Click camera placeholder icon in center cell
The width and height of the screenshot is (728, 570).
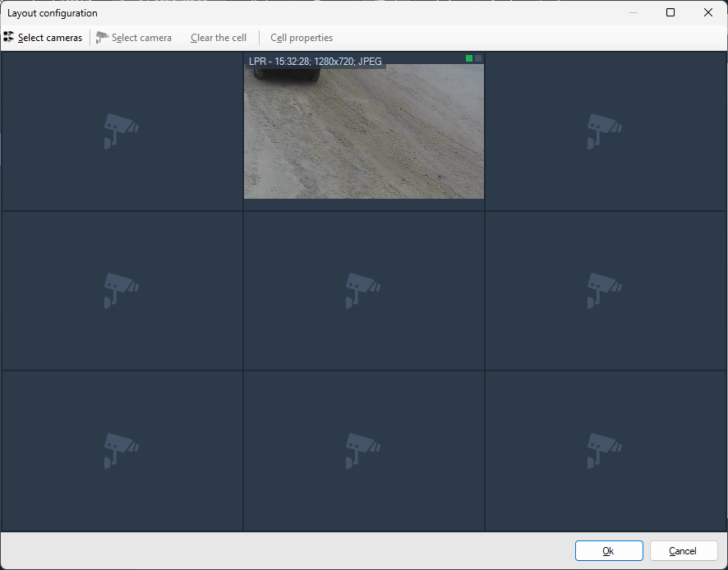click(x=362, y=291)
